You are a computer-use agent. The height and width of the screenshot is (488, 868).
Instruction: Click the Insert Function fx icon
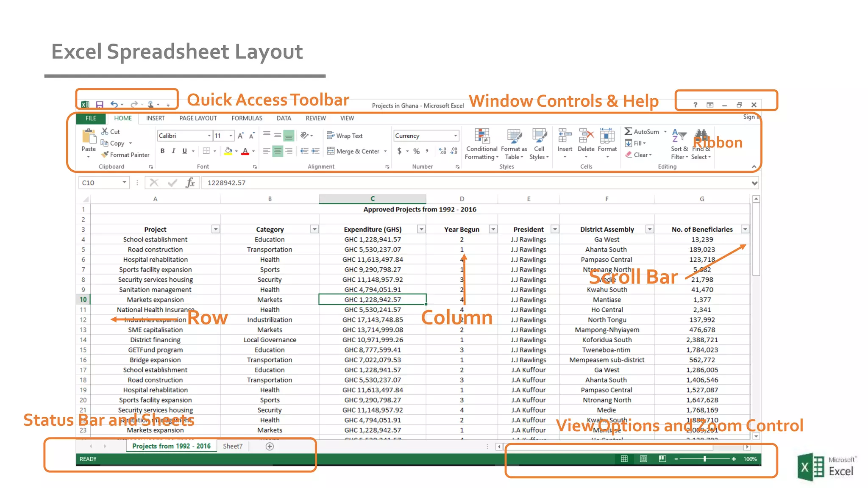[190, 183]
